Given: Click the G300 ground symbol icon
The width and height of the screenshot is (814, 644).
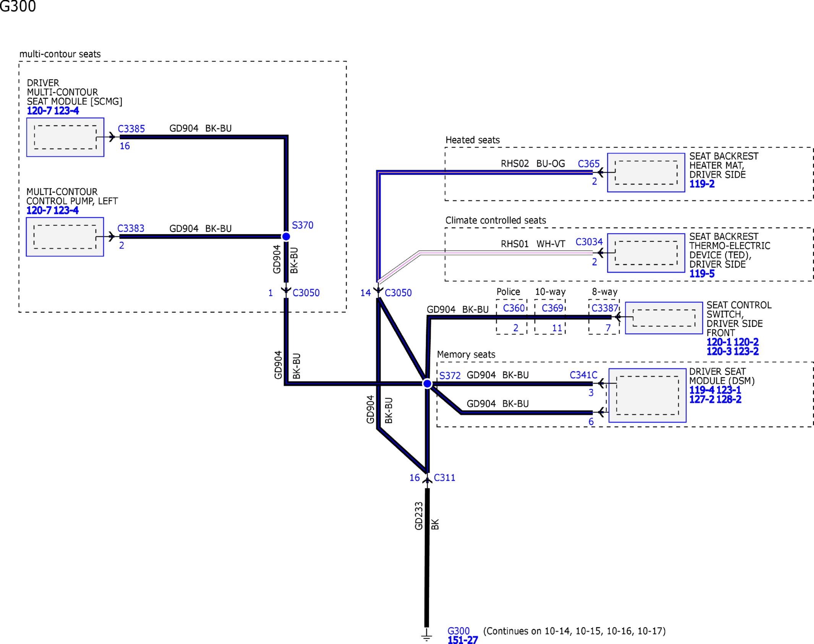Looking at the screenshot, I should point(426,635).
